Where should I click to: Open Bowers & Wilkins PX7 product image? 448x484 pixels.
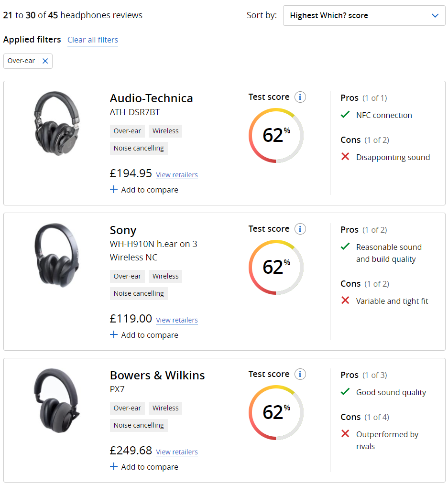tap(56, 400)
